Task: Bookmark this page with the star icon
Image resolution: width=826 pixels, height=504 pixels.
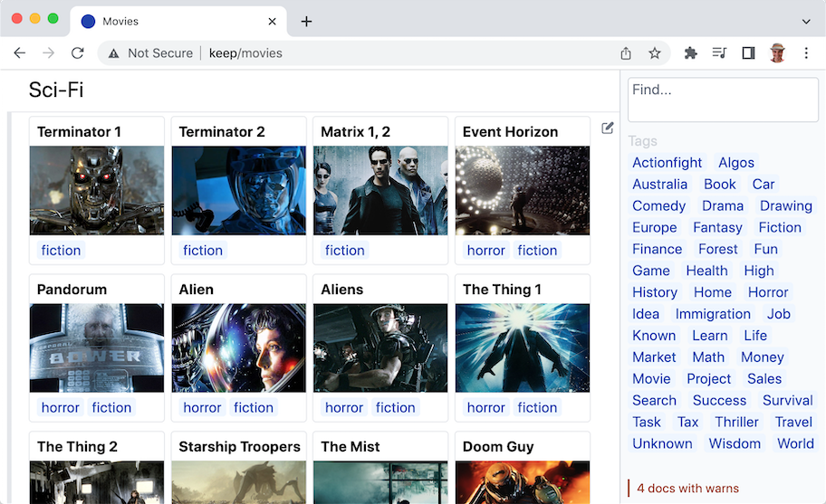Action: pyautogui.click(x=655, y=53)
